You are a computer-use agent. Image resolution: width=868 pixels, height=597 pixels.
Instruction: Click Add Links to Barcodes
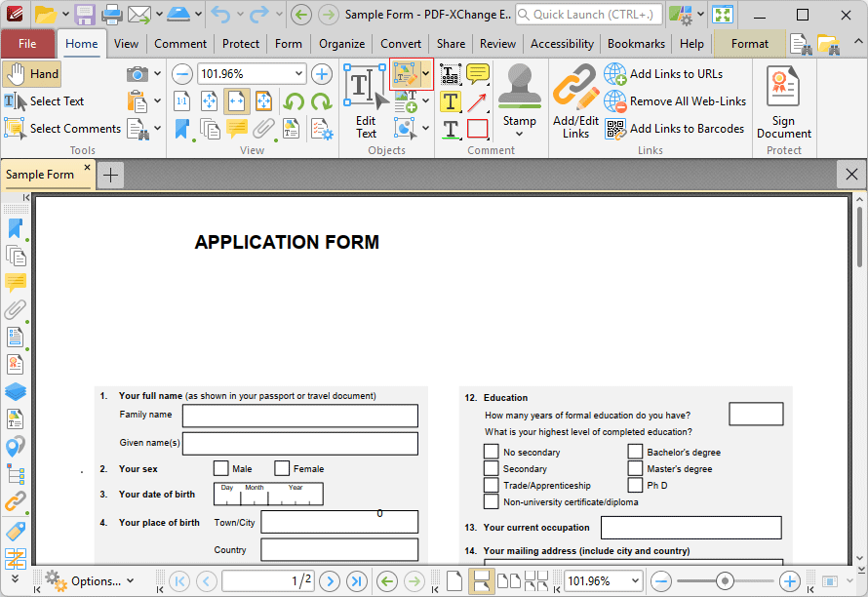tap(675, 129)
